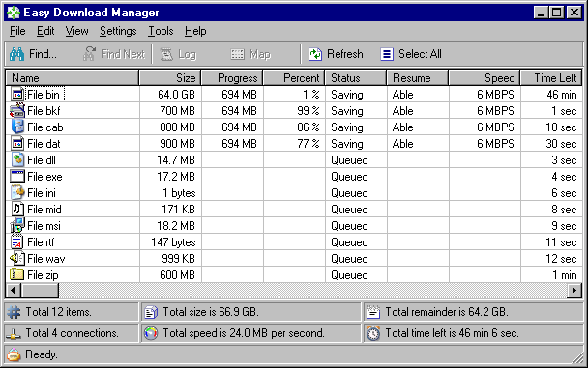Sort by the Resume column header
Viewport: 588px width, 368px height.
(418, 78)
